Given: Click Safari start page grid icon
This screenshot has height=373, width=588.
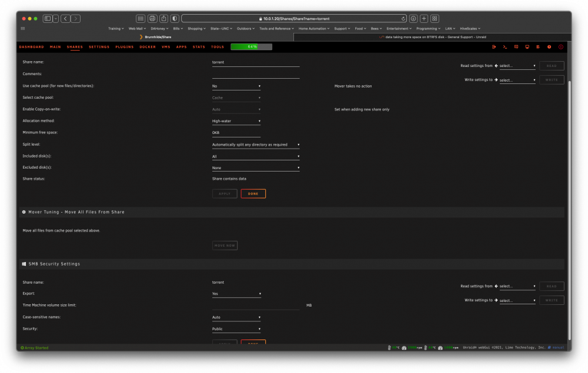Looking at the screenshot, I should (141, 18).
